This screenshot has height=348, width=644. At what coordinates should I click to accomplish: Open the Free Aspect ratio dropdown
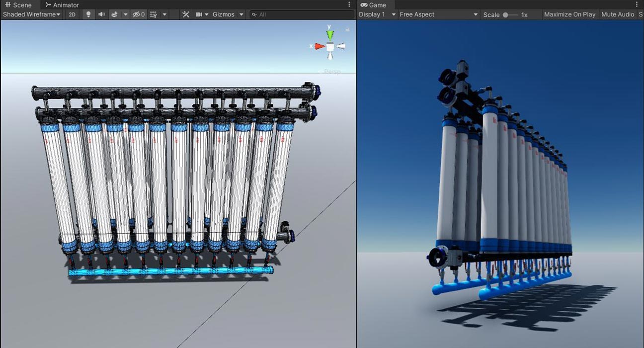click(x=438, y=14)
